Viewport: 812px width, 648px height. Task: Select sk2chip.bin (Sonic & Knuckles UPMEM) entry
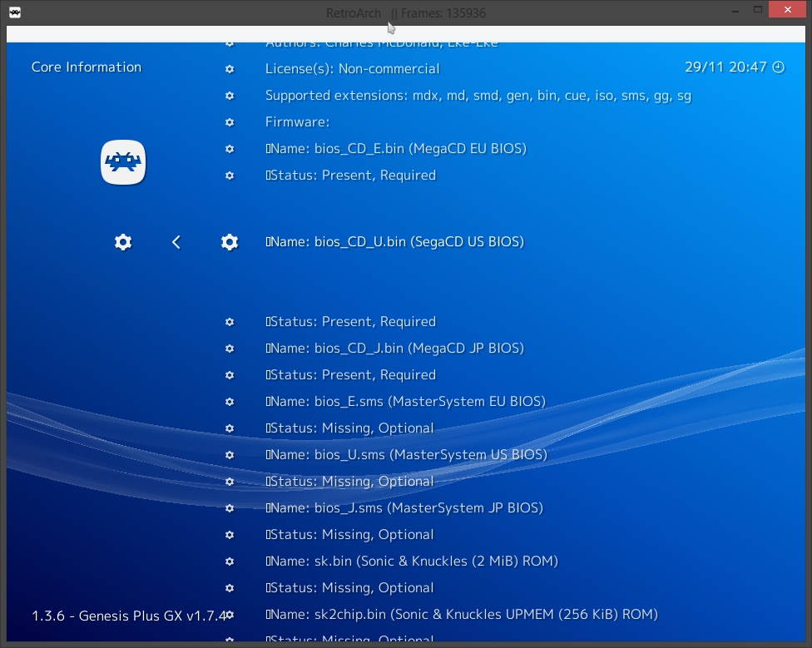pyautogui.click(x=462, y=615)
